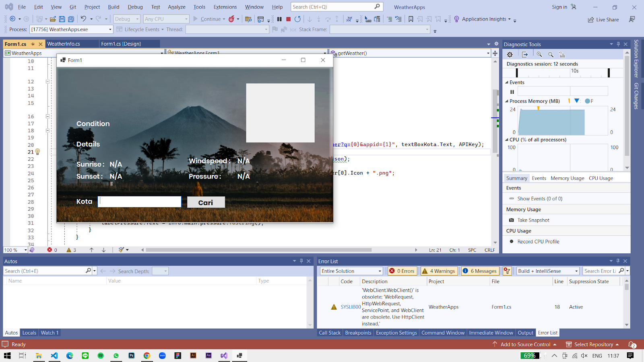Click Take Snapshot camera icon
The width and height of the screenshot is (644, 362).
[511, 220]
